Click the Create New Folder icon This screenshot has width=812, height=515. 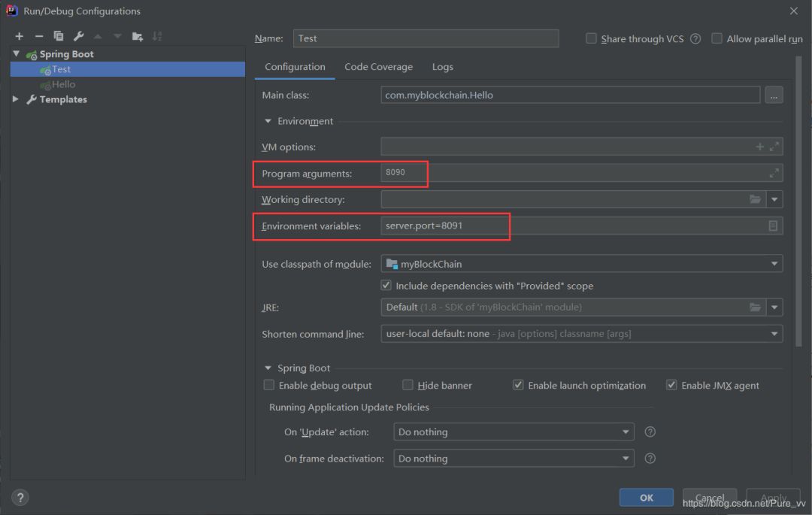click(x=137, y=36)
